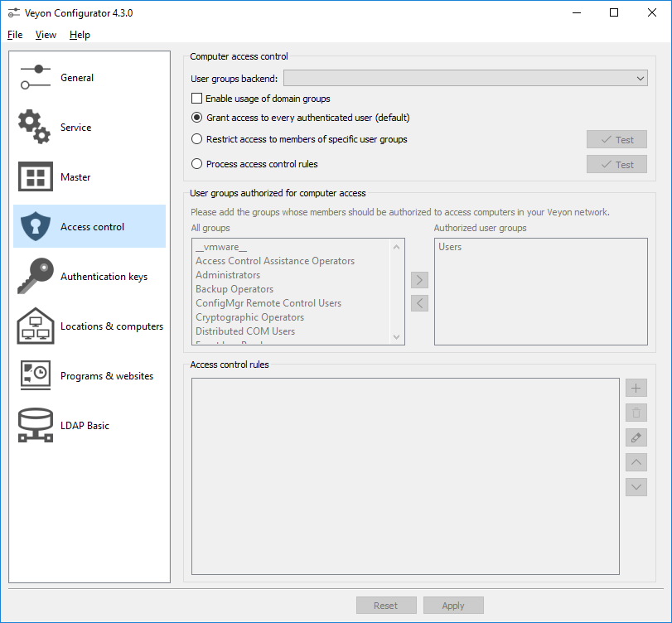Remove authorized group with left arrow button
This screenshot has height=623, width=672.
pos(419,303)
